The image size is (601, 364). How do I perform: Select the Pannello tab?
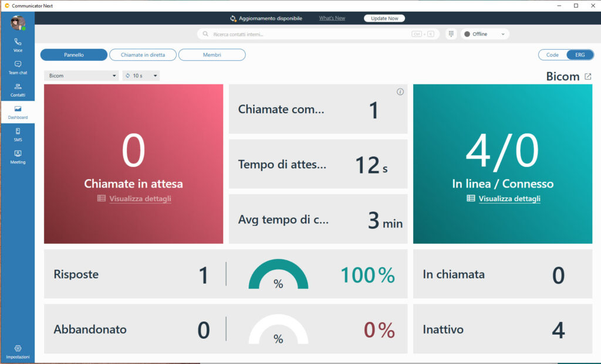click(73, 55)
